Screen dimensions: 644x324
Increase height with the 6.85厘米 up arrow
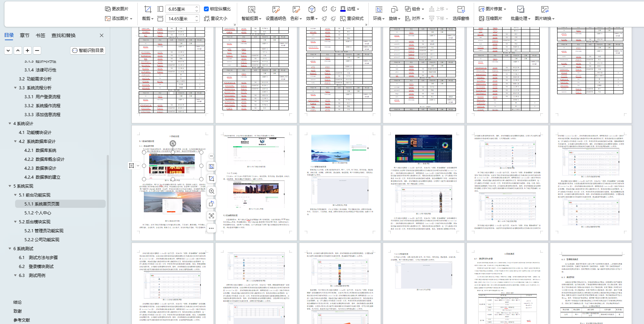[197, 7]
